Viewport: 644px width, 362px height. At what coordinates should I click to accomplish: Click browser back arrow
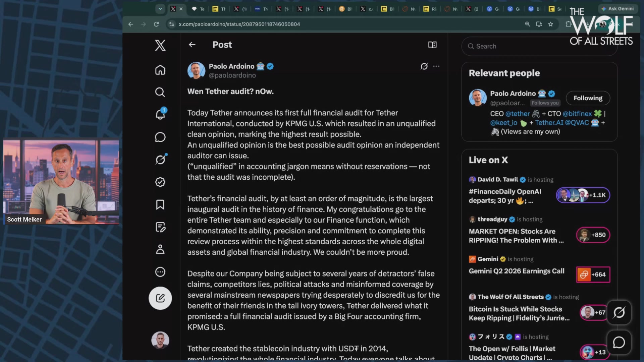coord(131,24)
